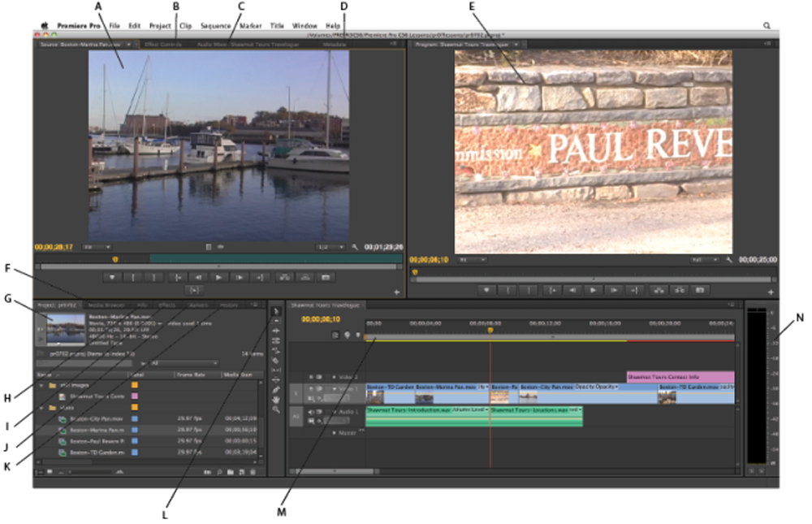Viewport: 812px width, 524px height.
Task: Open Source Monitor playback resolution dropdown
Action: [x=330, y=247]
